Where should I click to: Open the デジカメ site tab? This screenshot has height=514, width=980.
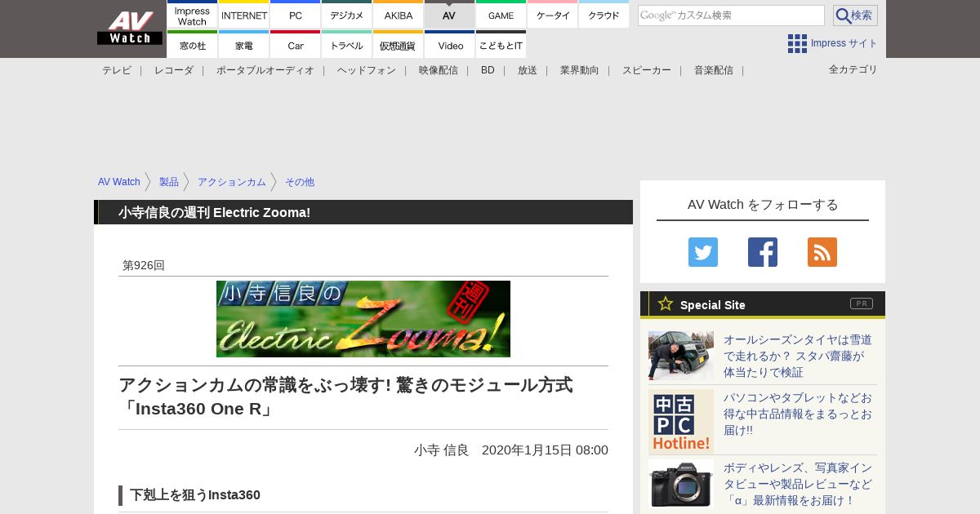(347, 15)
